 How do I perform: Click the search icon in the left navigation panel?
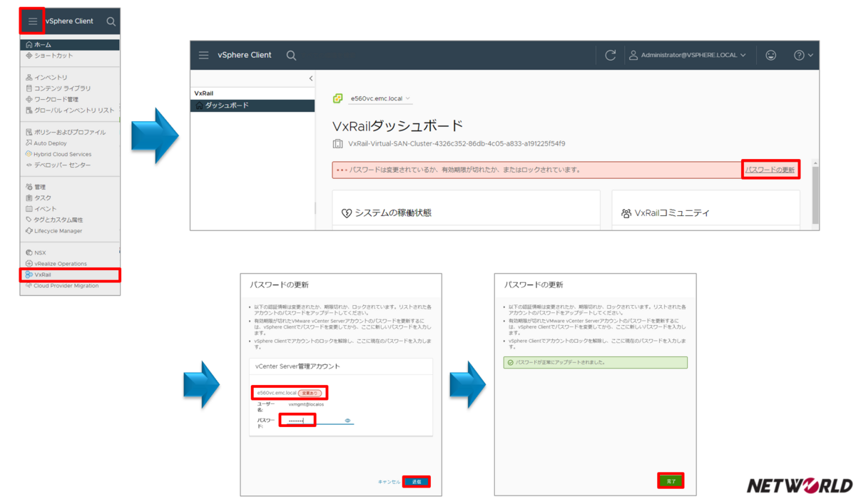point(111,21)
